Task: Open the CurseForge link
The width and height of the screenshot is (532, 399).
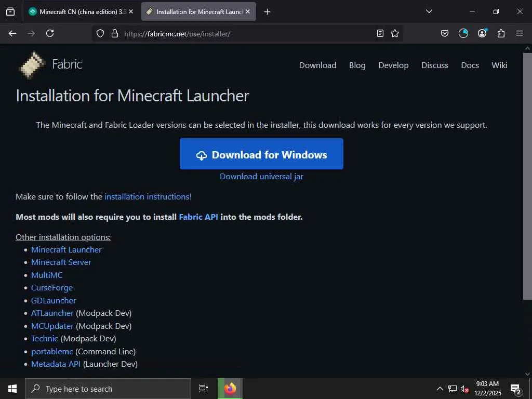Action: click(x=52, y=288)
